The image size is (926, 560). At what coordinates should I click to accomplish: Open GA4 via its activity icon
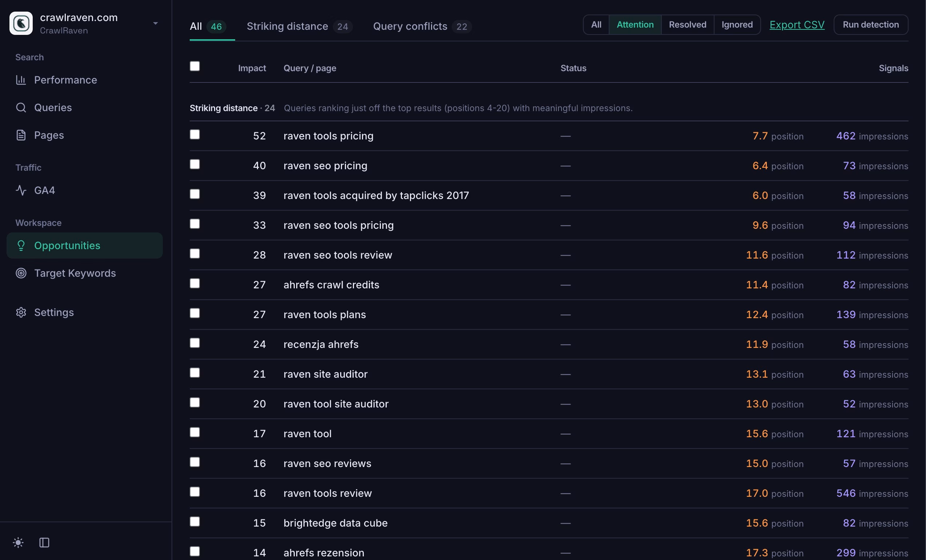(x=21, y=190)
